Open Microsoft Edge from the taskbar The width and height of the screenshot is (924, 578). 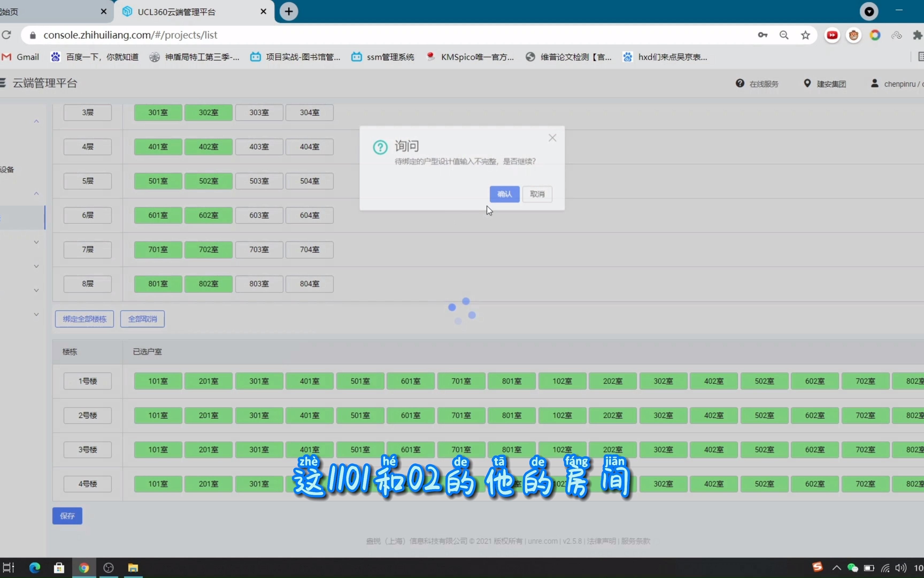34,568
